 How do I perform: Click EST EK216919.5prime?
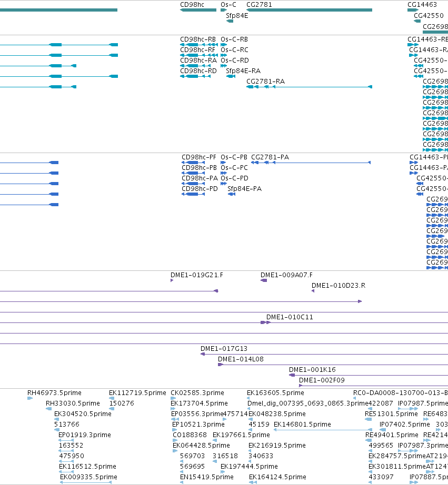tap(277, 446)
